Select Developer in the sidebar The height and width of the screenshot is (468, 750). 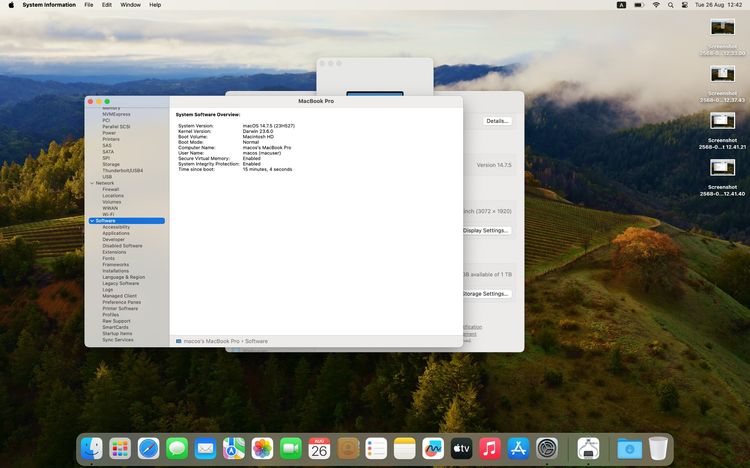coord(113,239)
